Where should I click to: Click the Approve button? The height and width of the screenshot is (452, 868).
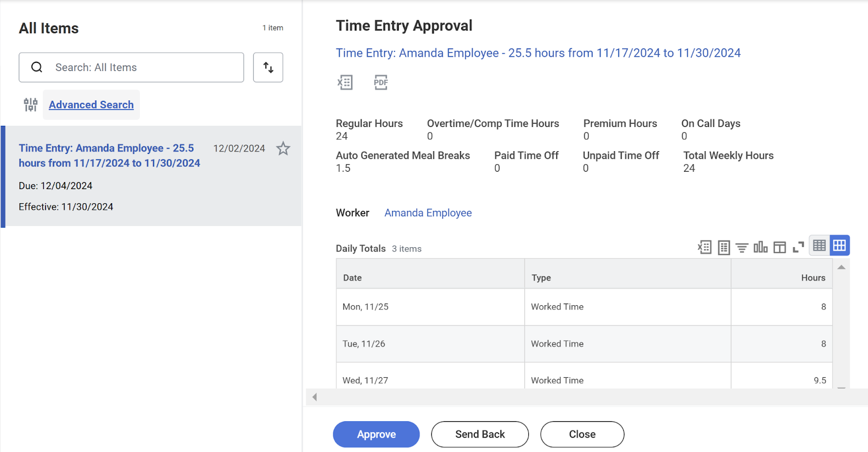tap(376, 434)
